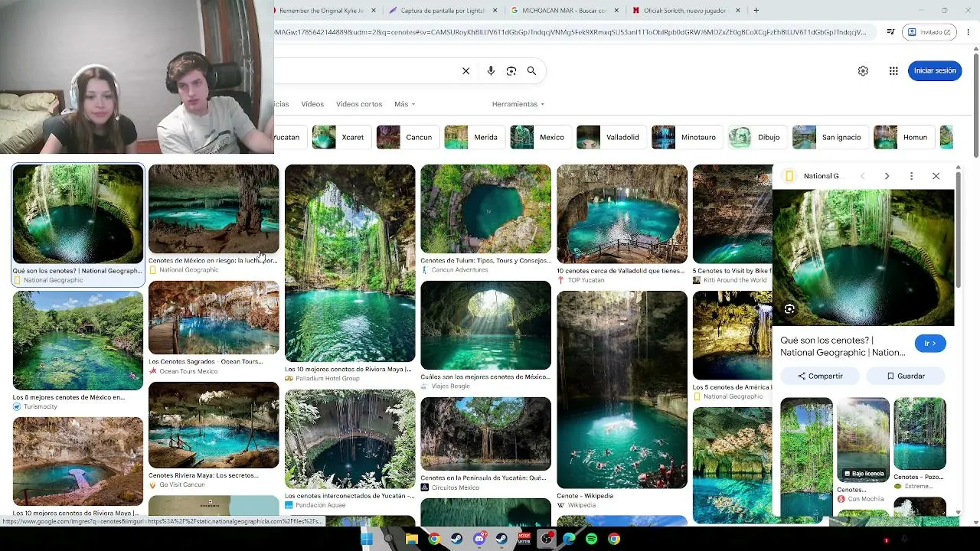
Task: Click the browser address bar URL
Action: point(570,32)
